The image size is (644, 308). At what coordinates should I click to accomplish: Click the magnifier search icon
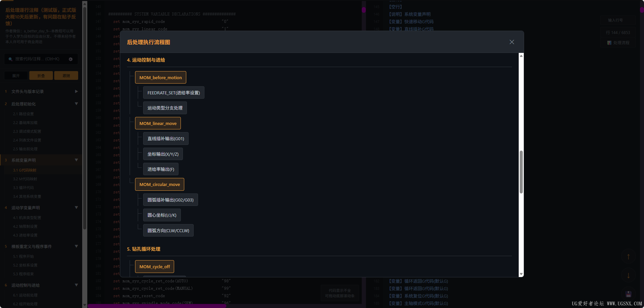point(10,59)
